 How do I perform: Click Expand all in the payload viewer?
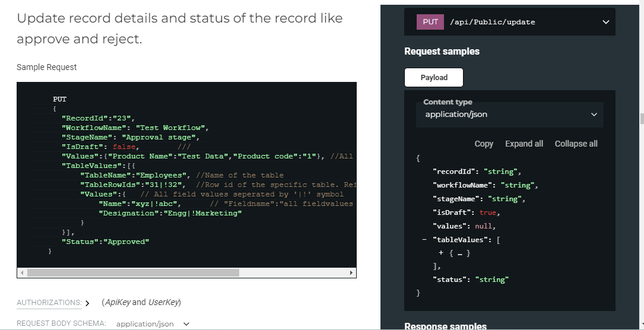tap(524, 144)
